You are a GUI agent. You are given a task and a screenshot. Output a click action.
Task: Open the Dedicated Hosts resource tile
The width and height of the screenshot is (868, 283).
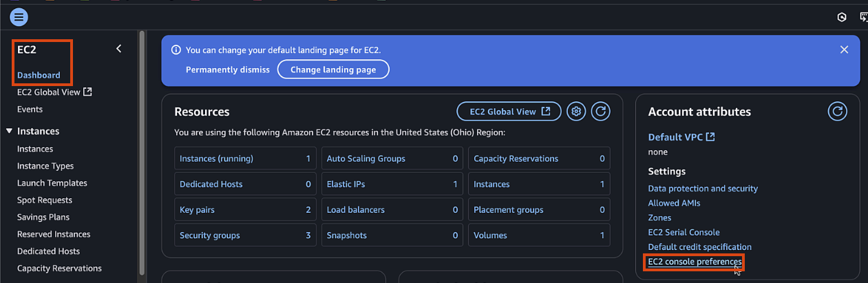pyautogui.click(x=245, y=184)
